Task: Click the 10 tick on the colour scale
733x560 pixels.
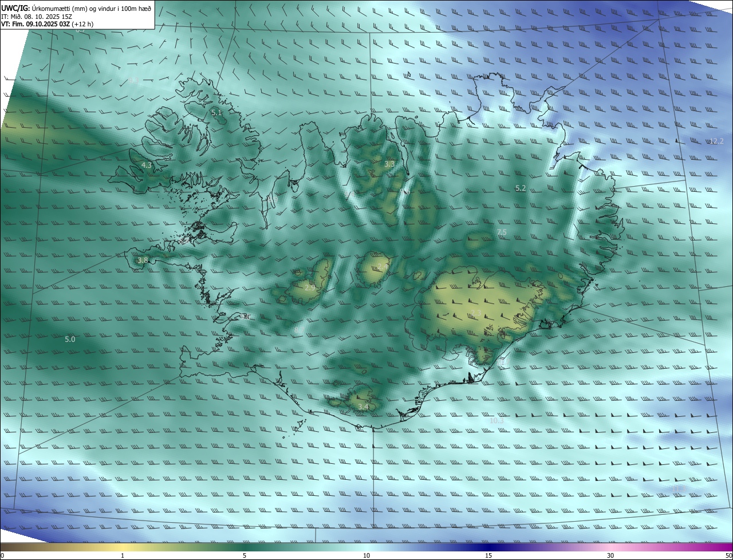Action: [x=366, y=555]
